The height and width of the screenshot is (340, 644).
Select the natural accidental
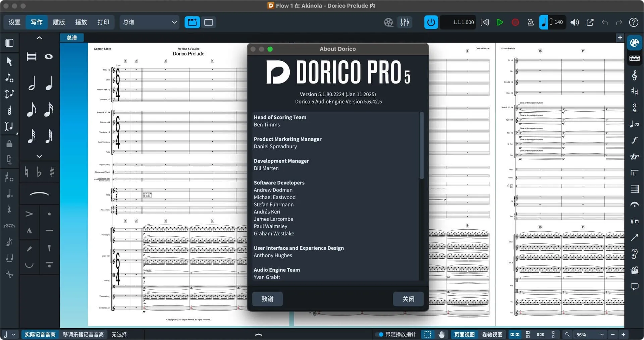(26, 172)
